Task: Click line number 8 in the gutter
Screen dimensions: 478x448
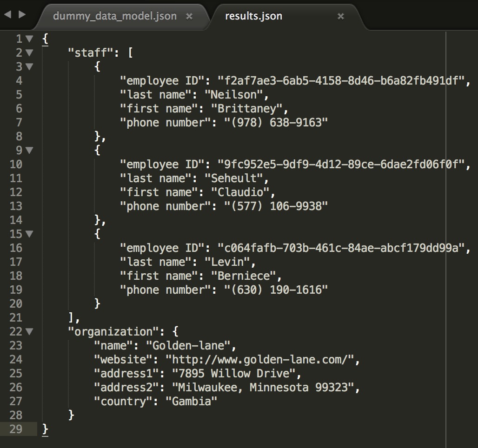Action: [x=19, y=137]
